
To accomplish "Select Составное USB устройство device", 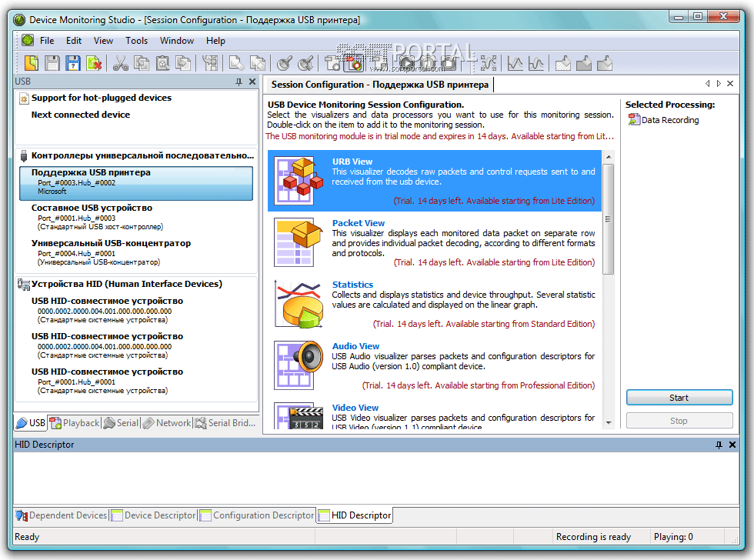I will pyautogui.click(x=136, y=217).
